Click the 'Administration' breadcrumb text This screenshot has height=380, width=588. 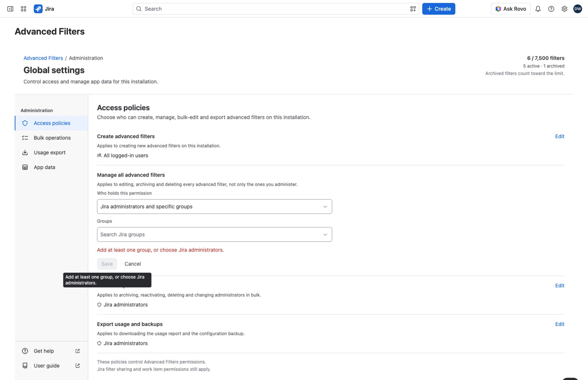(86, 58)
